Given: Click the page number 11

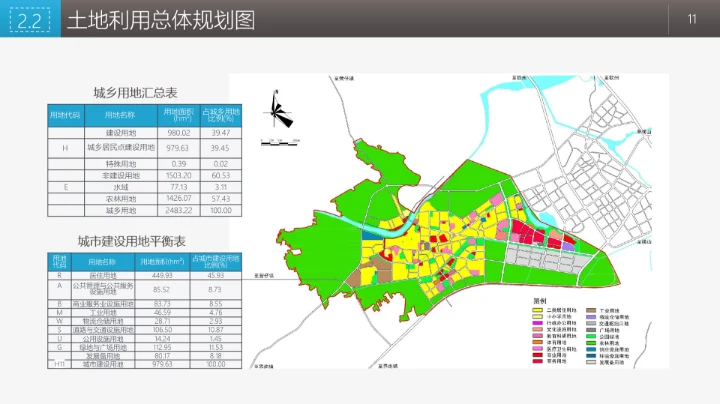Looking at the screenshot, I should click(691, 20).
